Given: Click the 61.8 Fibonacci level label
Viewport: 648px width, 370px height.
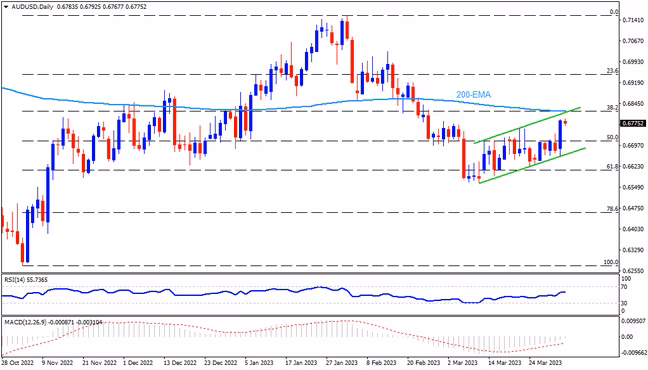Looking at the screenshot, I should point(612,166).
